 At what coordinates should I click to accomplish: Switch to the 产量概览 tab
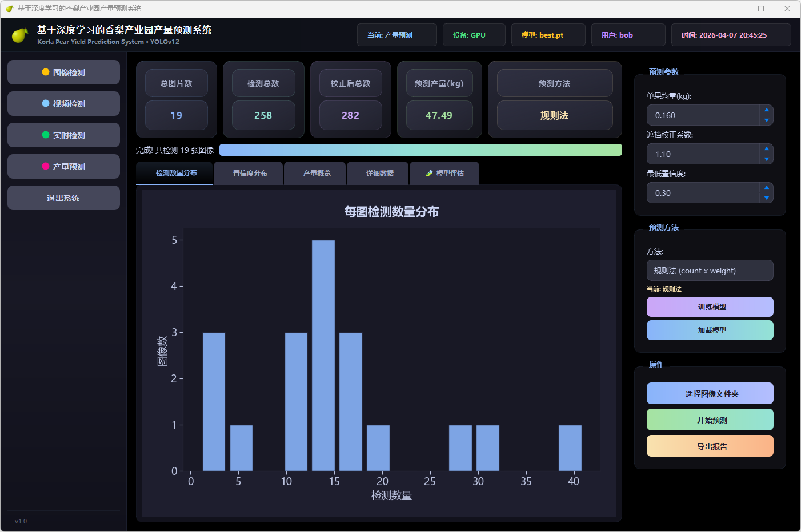tap(317, 174)
